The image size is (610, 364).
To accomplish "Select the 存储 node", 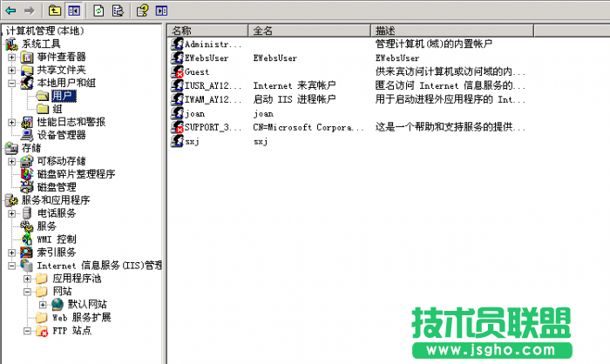I will click(x=31, y=148).
